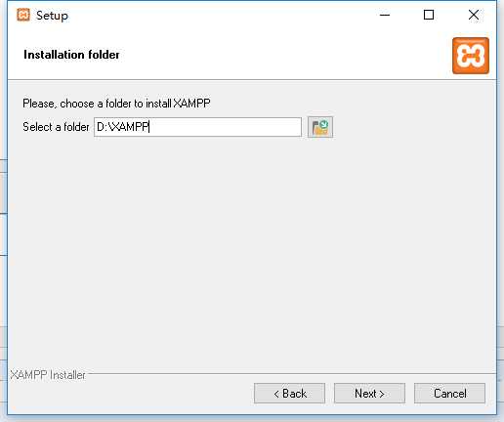Click the background window edge left of dialog
Viewport: 504px width, 422px height.
(x=3, y=234)
